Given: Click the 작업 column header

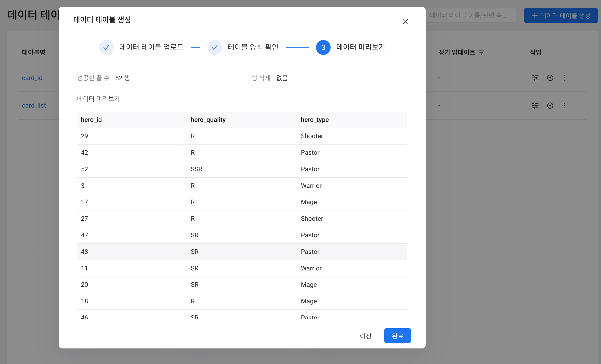Looking at the screenshot, I should coord(535,53).
